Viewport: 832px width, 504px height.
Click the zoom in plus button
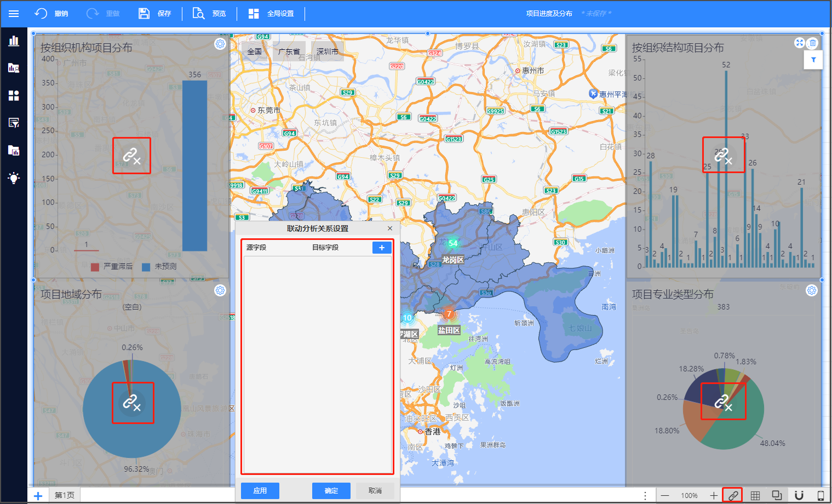[x=714, y=495]
